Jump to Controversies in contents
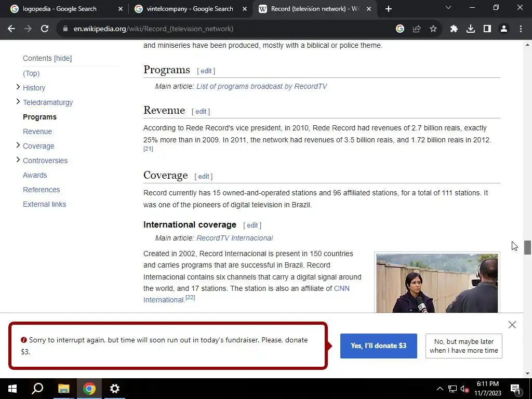The image size is (532, 399). coord(45,161)
